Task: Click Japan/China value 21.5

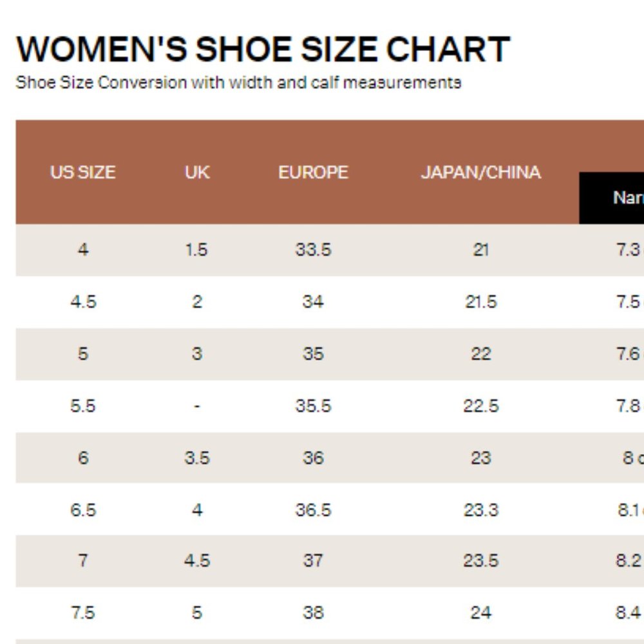Action: 480,302
